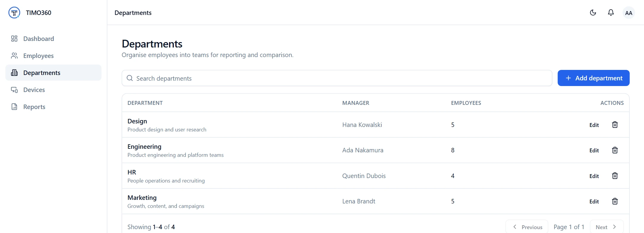644x233 pixels.
Task: Edit the Engineering department
Action: tap(594, 150)
